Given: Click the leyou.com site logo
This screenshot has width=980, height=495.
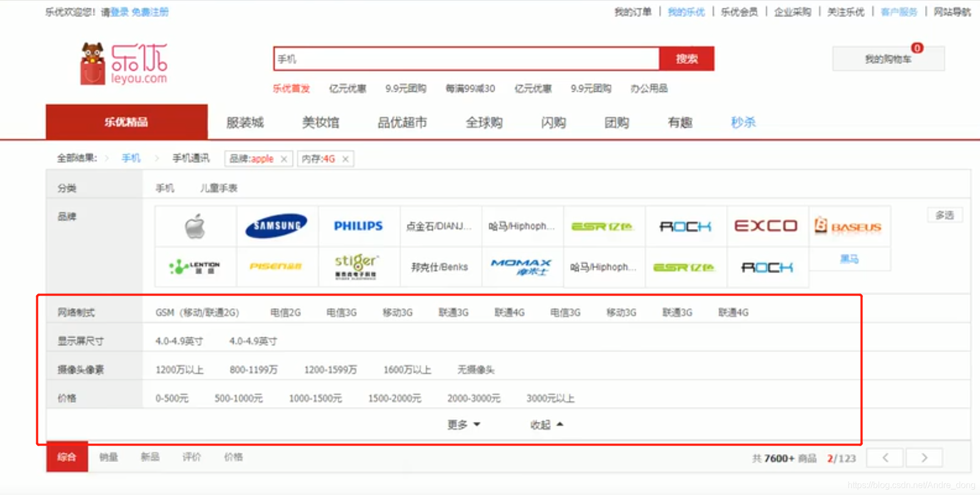Looking at the screenshot, I should (122, 62).
